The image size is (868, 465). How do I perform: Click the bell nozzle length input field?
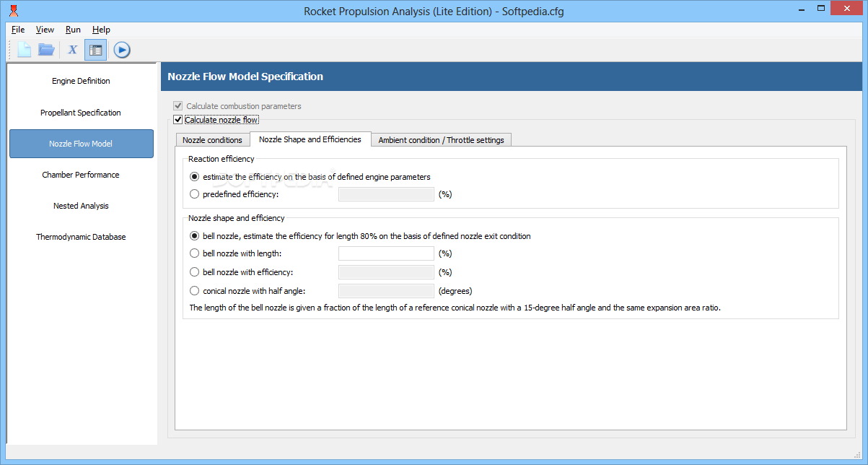pyautogui.click(x=386, y=253)
